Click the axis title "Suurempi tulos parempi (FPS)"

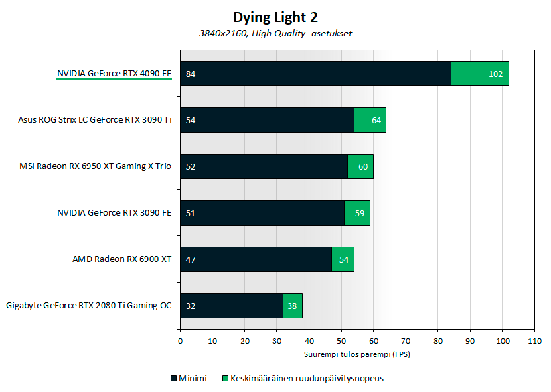click(x=357, y=354)
